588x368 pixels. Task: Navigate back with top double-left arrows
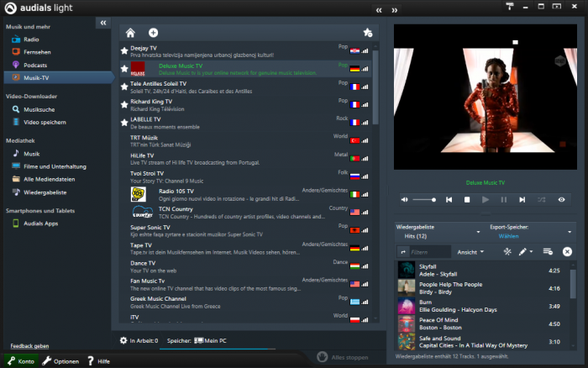coord(379,10)
